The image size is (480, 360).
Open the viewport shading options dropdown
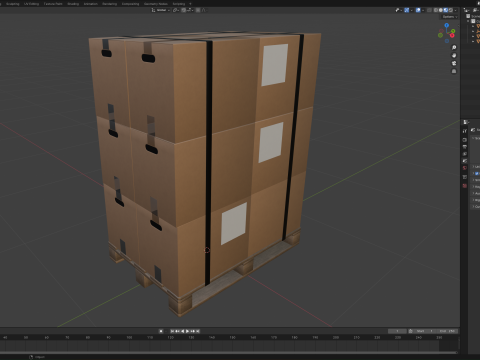pyautogui.click(x=455, y=10)
